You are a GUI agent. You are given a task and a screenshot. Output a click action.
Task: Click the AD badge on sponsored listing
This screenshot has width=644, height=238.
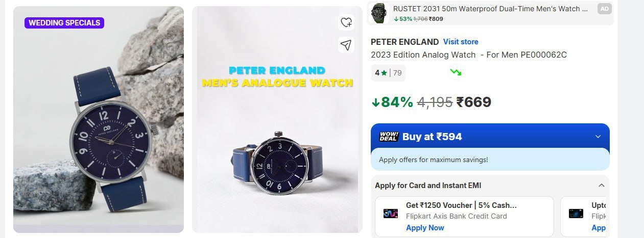pos(604,9)
